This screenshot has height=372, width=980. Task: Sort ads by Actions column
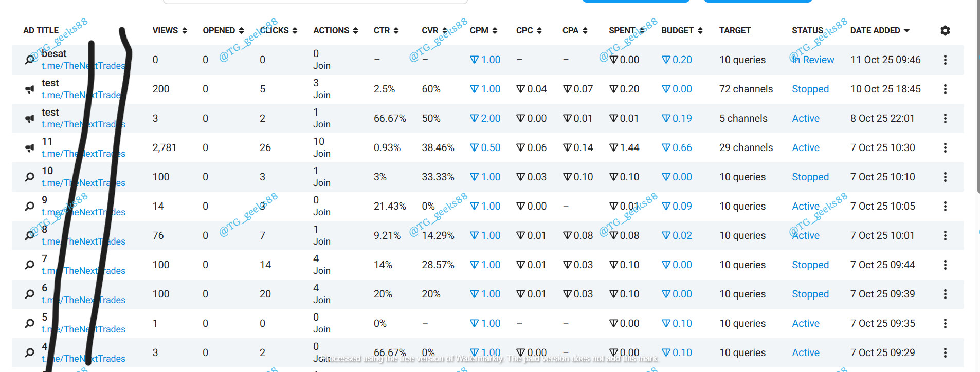coord(335,31)
